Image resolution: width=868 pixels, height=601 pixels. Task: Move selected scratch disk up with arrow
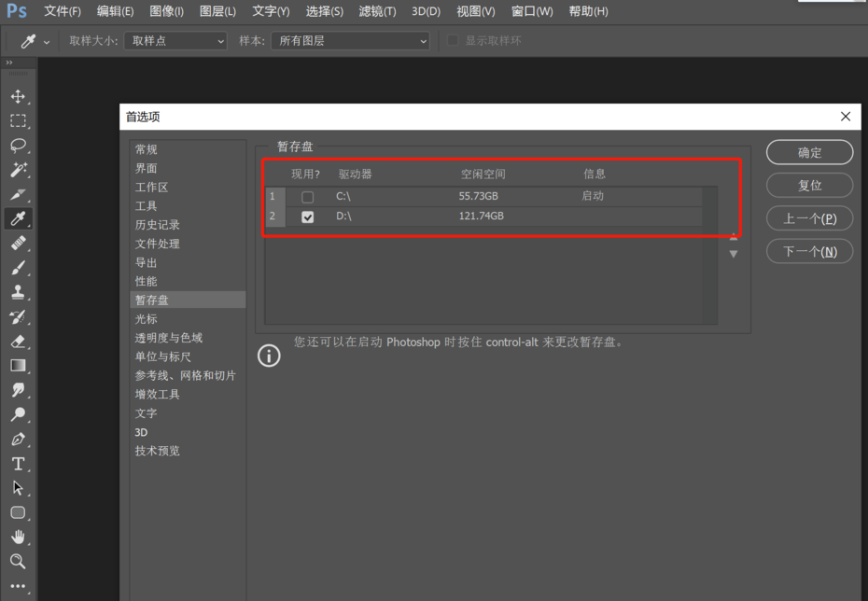pos(734,237)
